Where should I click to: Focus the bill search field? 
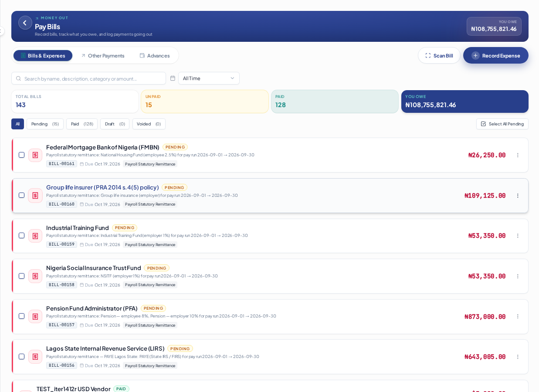pyautogui.click(x=88, y=78)
